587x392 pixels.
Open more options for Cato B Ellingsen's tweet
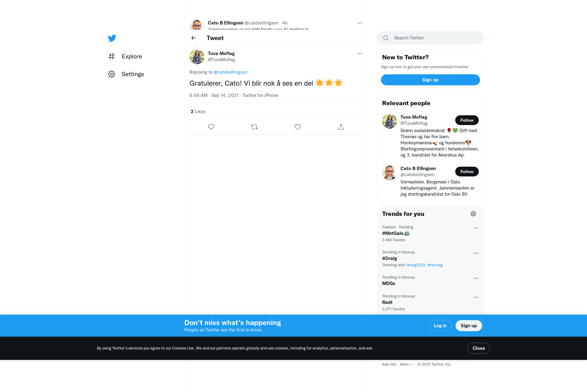[360, 23]
